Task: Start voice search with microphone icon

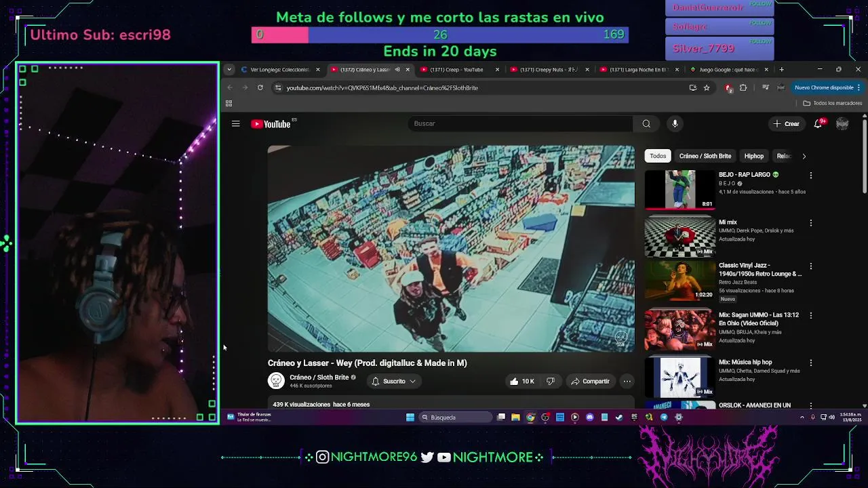Action: click(x=675, y=123)
